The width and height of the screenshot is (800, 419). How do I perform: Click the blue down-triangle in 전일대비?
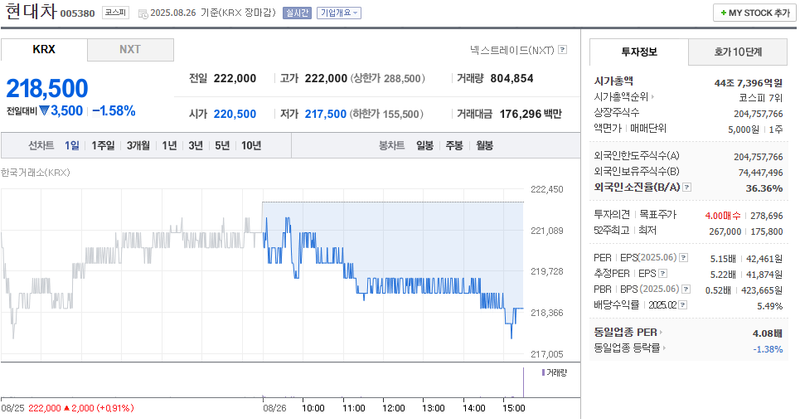click(44, 110)
